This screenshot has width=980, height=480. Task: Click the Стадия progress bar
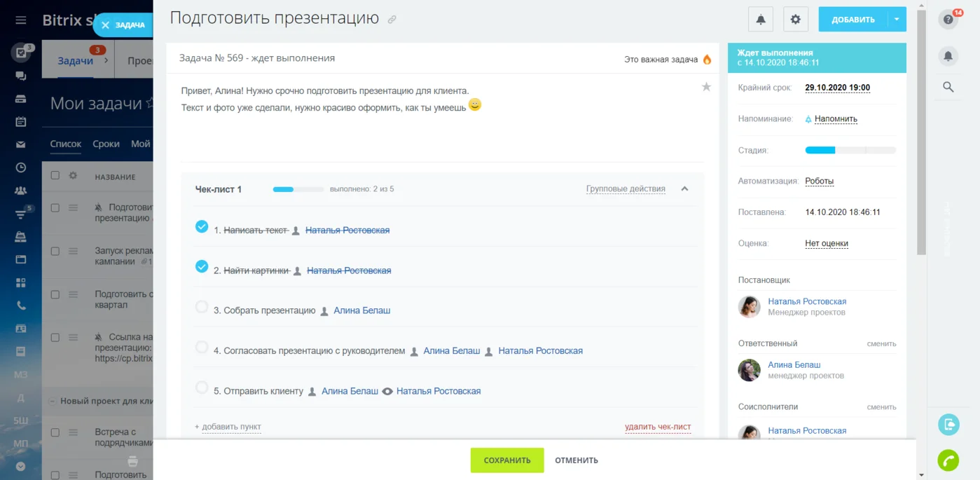pos(850,151)
